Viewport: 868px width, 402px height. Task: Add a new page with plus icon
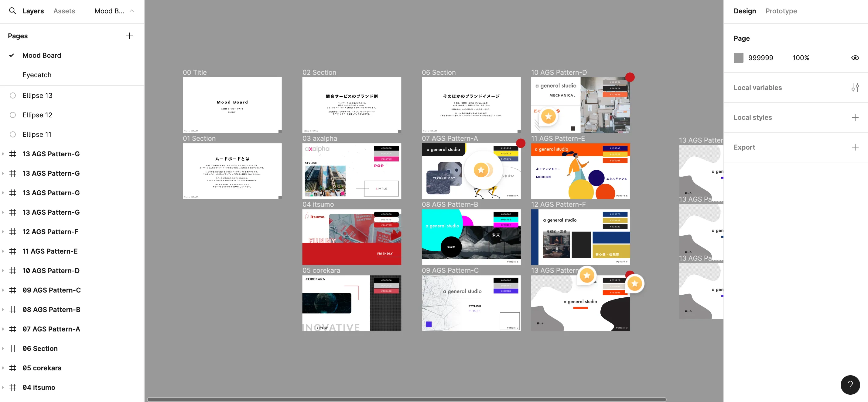tap(129, 36)
